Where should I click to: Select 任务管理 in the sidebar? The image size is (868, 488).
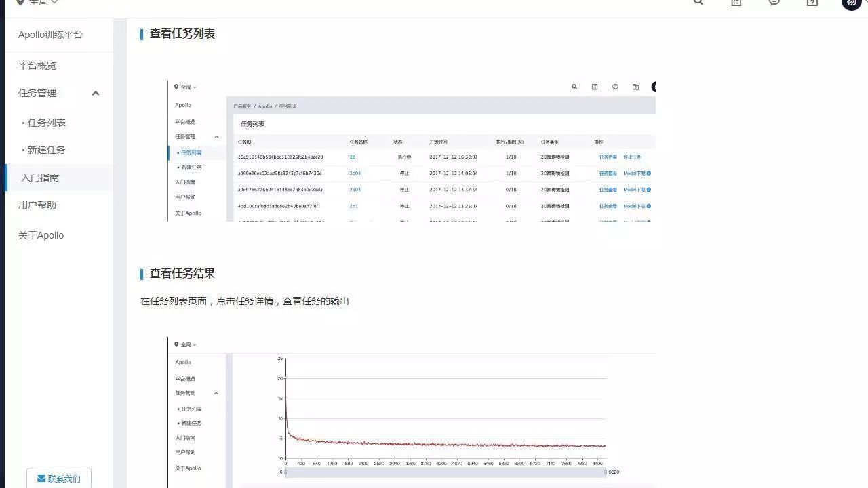37,93
